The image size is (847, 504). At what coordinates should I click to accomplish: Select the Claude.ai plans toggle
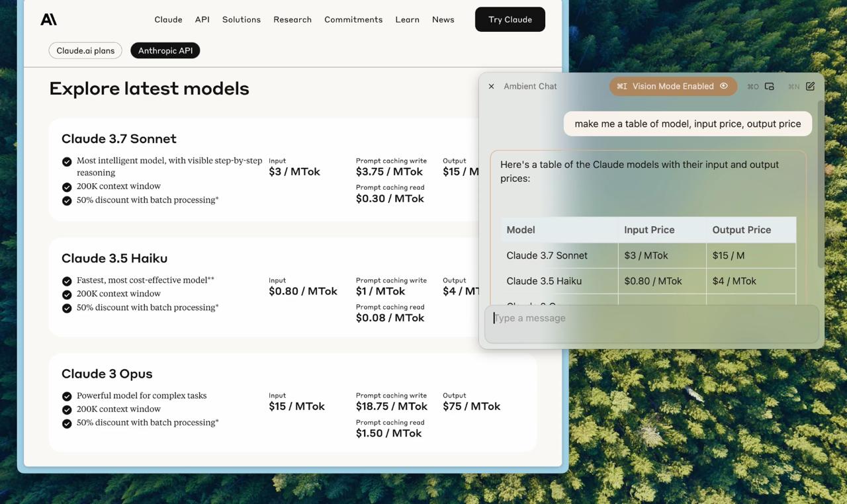click(85, 50)
